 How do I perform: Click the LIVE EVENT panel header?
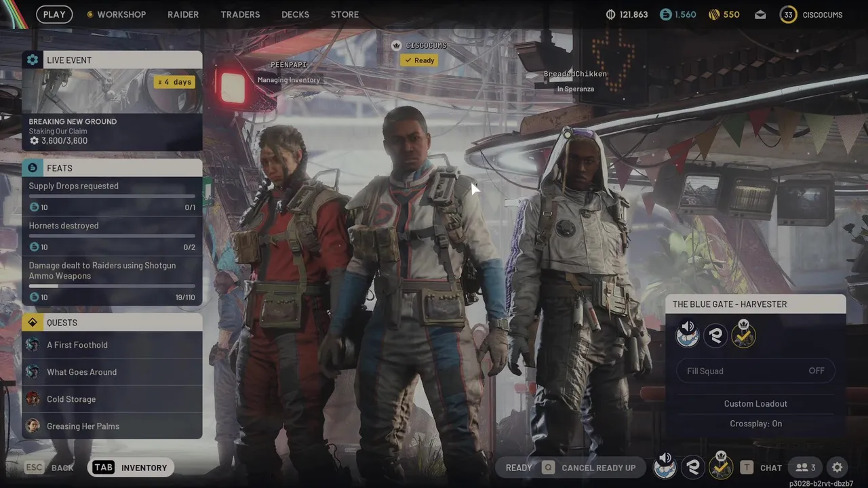coord(112,60)
